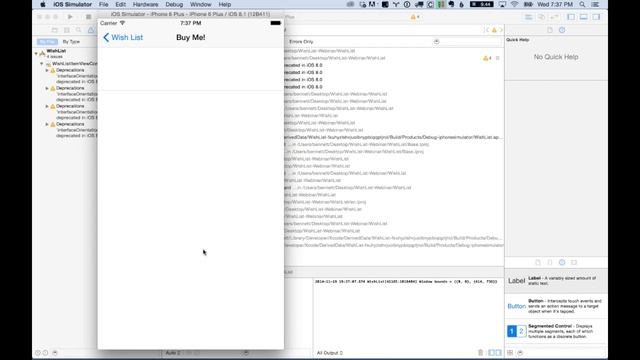The height and width of the screenshot is (360, 640).
Task: Select the By Type scope button
Action: point(71,42)
